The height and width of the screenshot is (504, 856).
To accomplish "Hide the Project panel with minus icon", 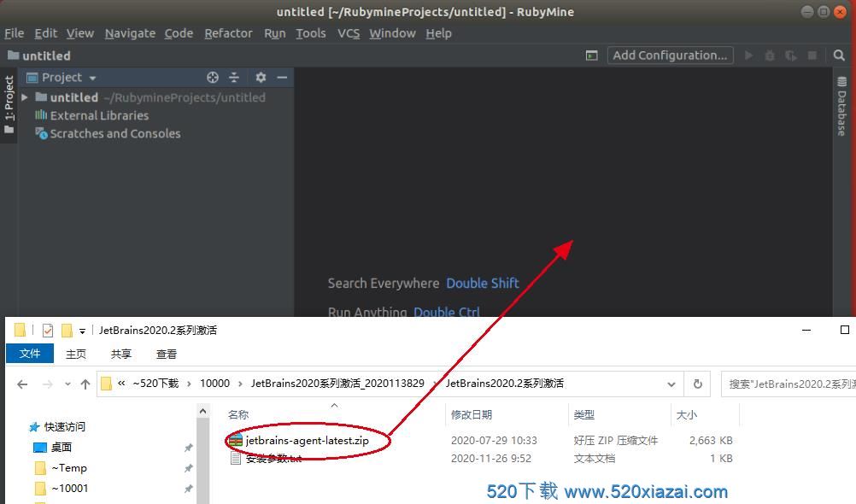I will pos(282,78).
